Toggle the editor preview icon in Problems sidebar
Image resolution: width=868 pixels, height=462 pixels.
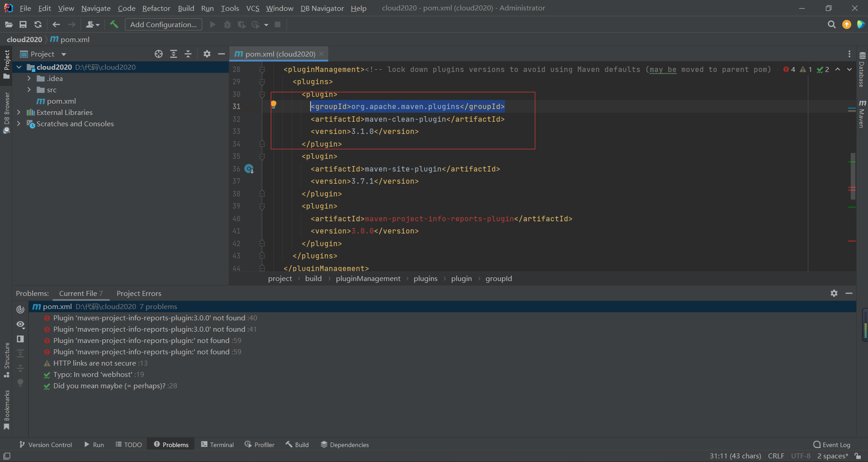[x=20, y=339]
